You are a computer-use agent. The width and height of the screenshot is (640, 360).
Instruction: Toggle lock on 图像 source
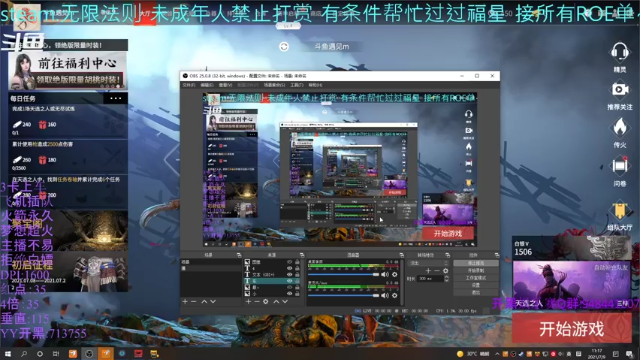297,262
